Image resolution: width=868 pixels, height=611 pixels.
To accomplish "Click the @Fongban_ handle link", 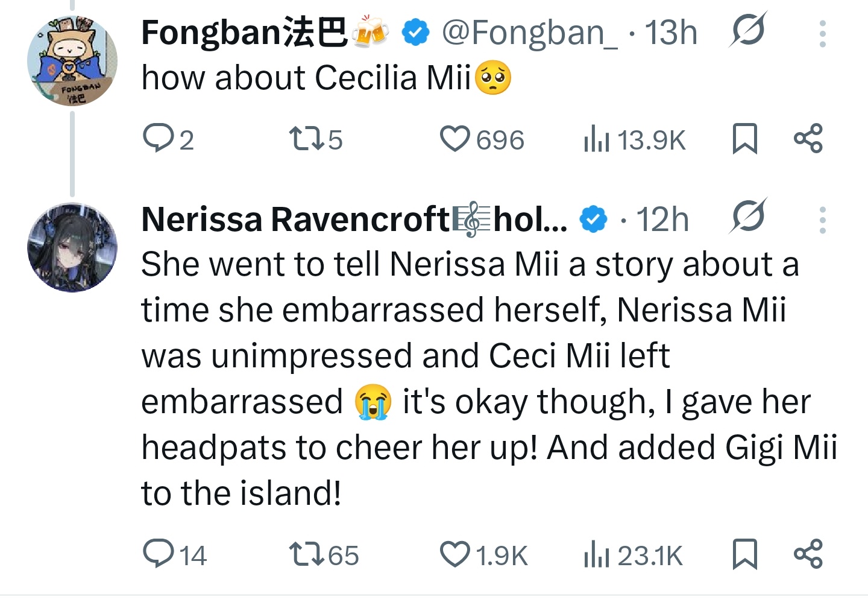I will coord(529,32).
